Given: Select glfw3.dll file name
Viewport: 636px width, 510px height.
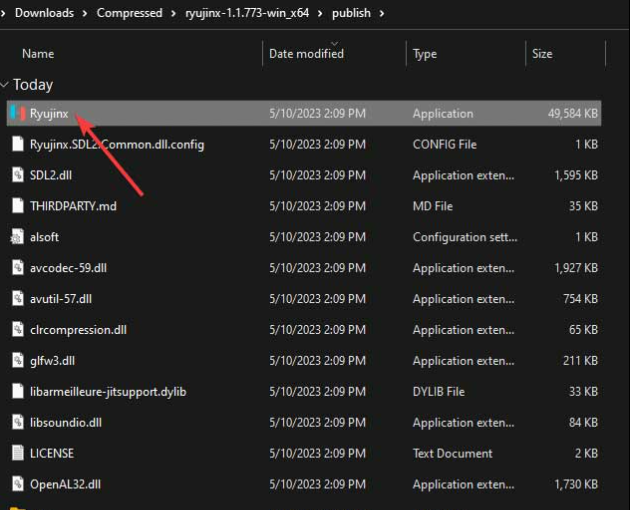Looking at the screenshot, I should [x=52, y=361].
